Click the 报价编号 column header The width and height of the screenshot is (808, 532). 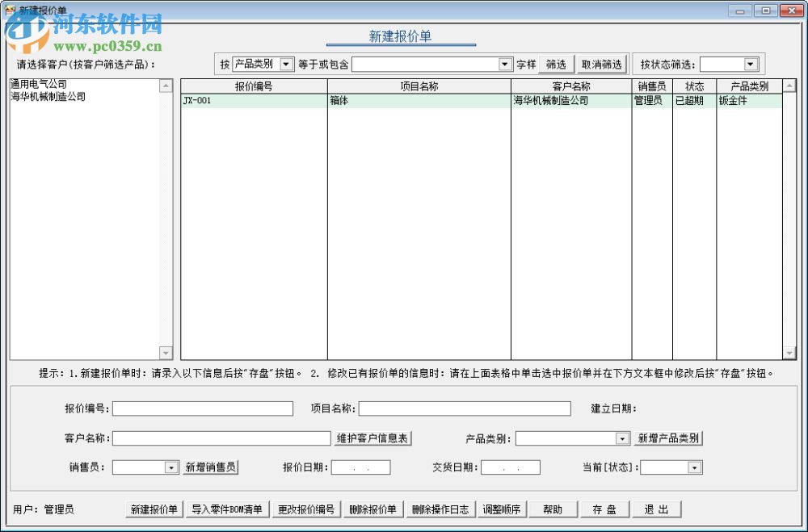coord(254,86)
